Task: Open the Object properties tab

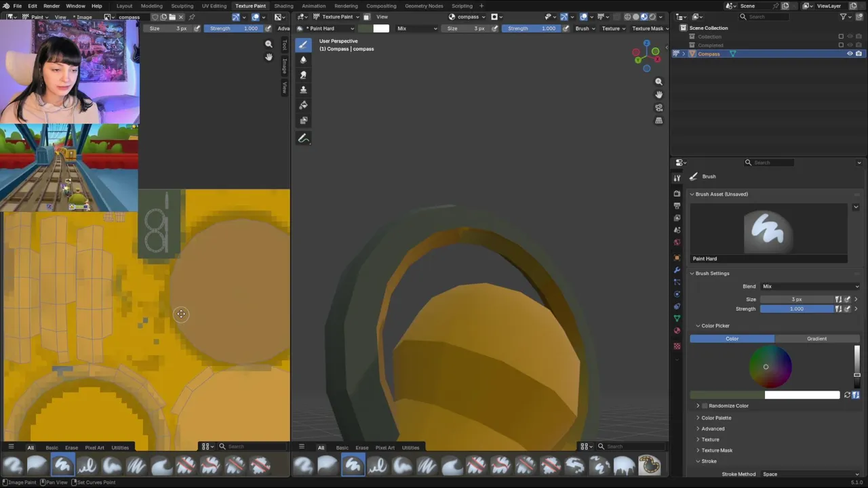Action: click(x=677, y=258)
